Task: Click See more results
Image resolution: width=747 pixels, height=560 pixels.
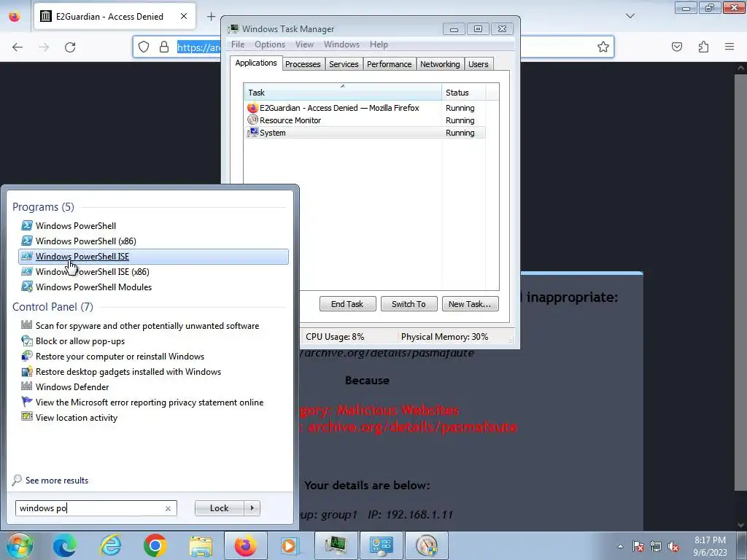Action: (x=57, y=481)
